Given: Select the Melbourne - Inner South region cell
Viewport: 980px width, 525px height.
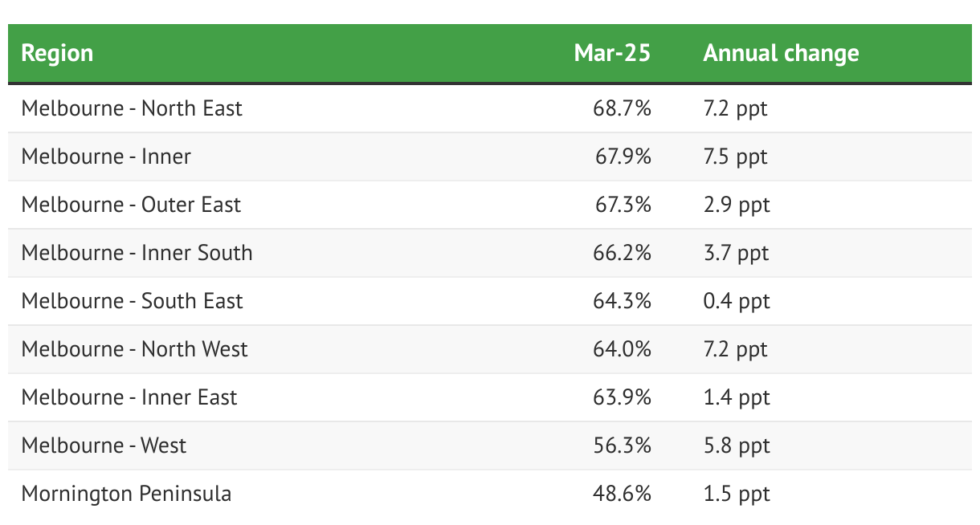Looking at the screenshot, I should point(137,253).
